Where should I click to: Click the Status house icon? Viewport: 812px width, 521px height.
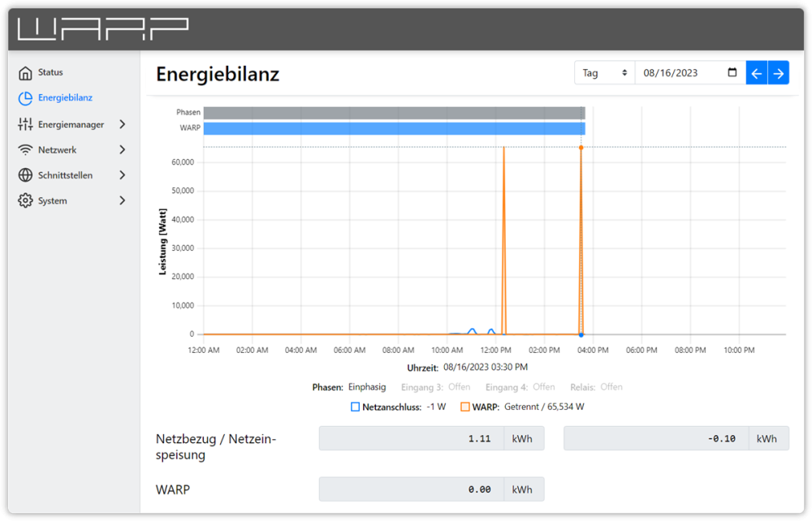[25, 73]
